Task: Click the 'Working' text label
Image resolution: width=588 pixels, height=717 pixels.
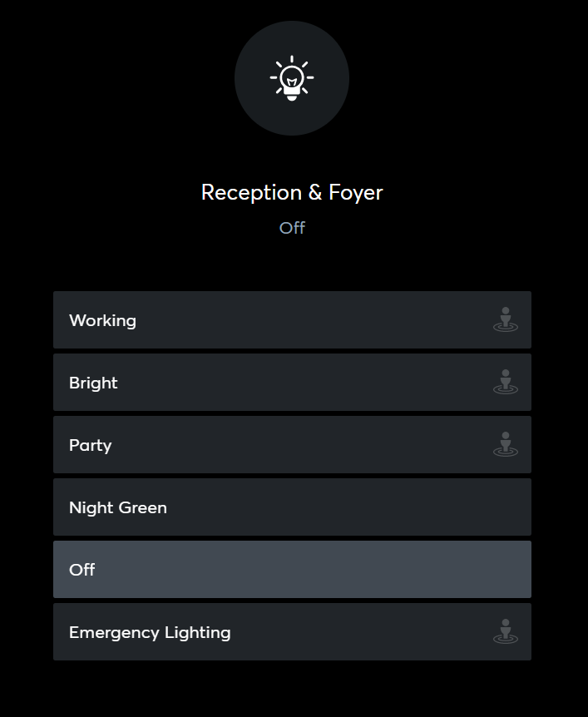Action: [x=102, y=320]
